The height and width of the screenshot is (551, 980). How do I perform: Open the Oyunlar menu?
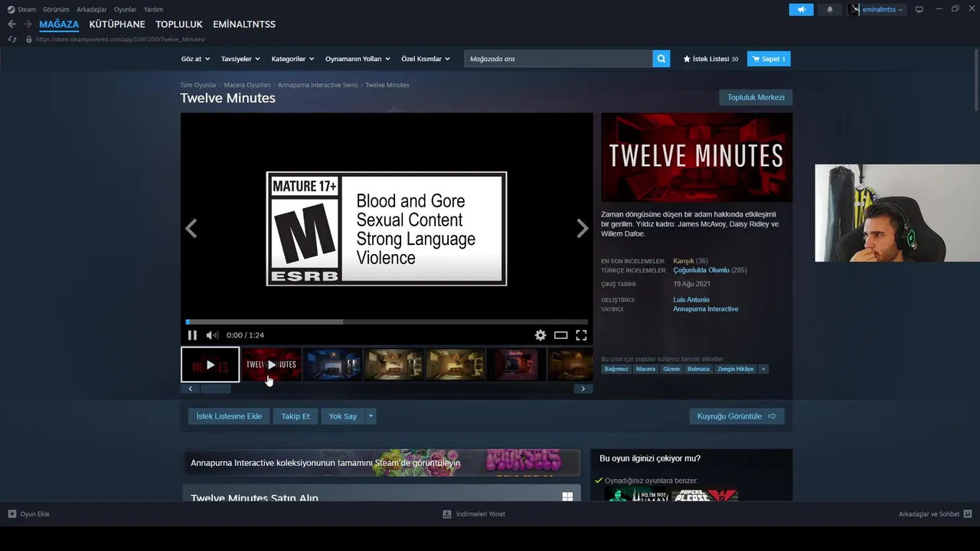coord(126,9)
